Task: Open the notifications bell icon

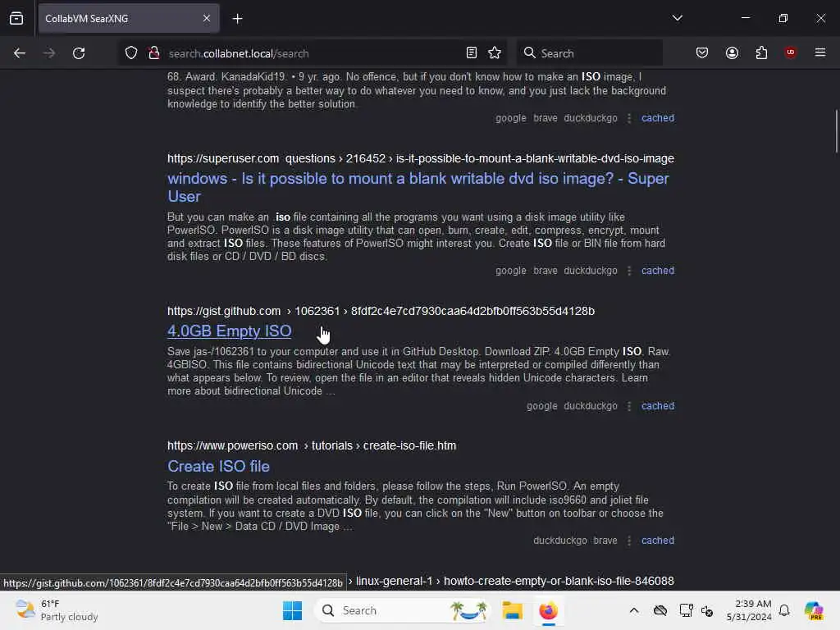Action: tap(784, 610)
